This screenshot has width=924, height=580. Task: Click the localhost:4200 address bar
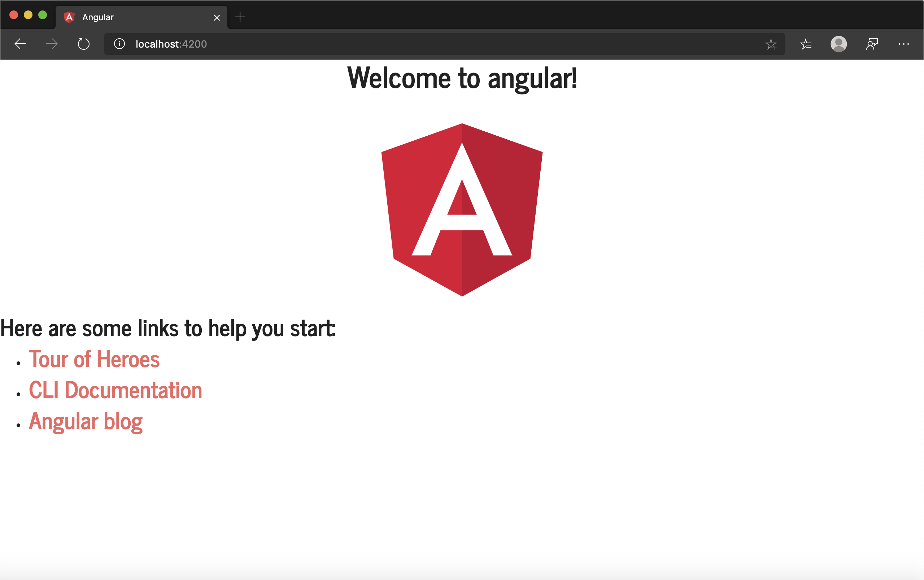[444, 44]
